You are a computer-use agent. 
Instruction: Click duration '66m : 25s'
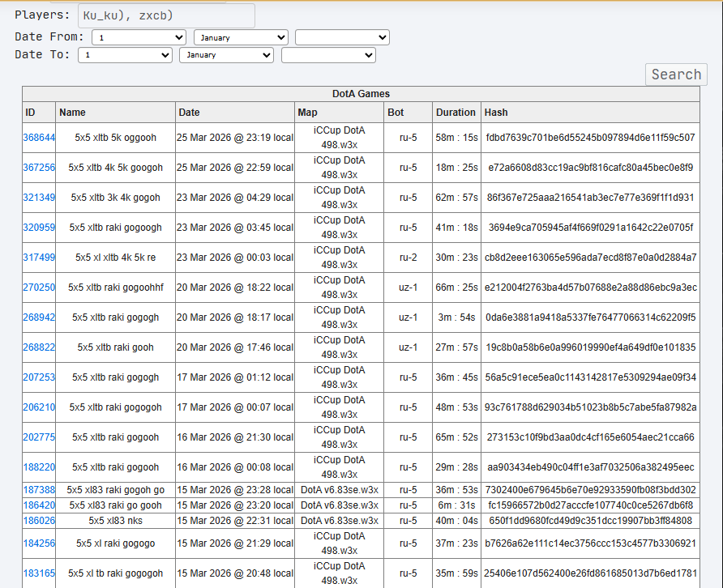pyautogui.click(x=456, y=287)
